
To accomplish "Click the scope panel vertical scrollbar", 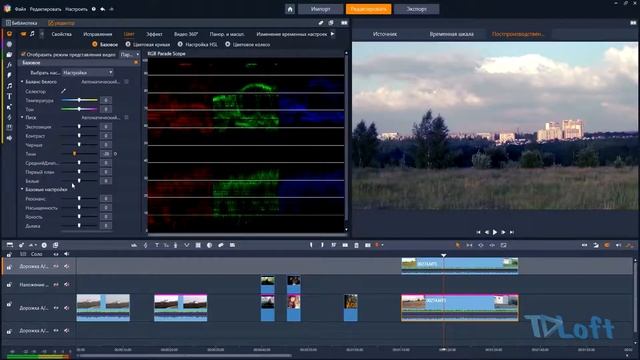I will [x=346, y=141].
